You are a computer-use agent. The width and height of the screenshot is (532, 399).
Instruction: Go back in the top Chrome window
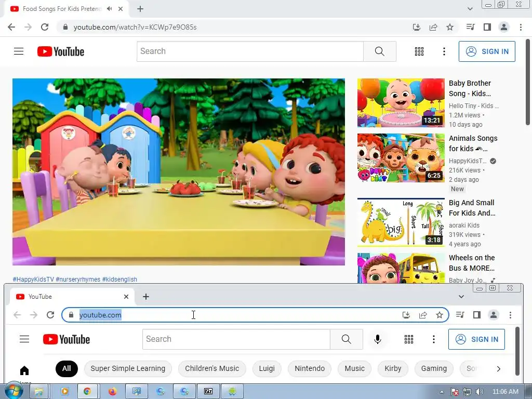pyautogui.click(x=11, y=27)
